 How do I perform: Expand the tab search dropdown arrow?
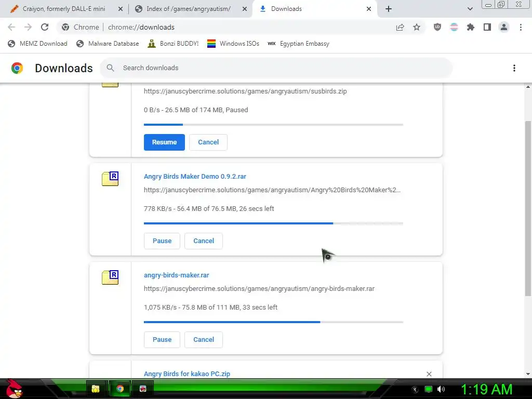pos(470,9)
